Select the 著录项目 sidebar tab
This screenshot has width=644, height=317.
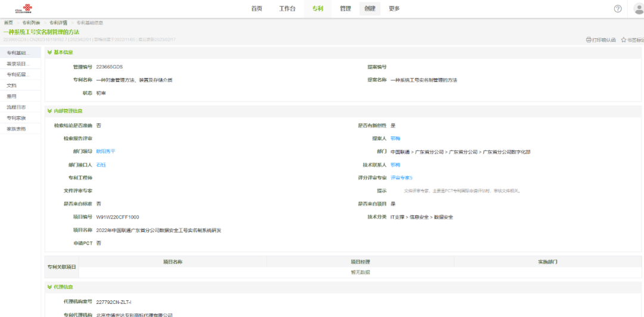click(x=20, y=64)
